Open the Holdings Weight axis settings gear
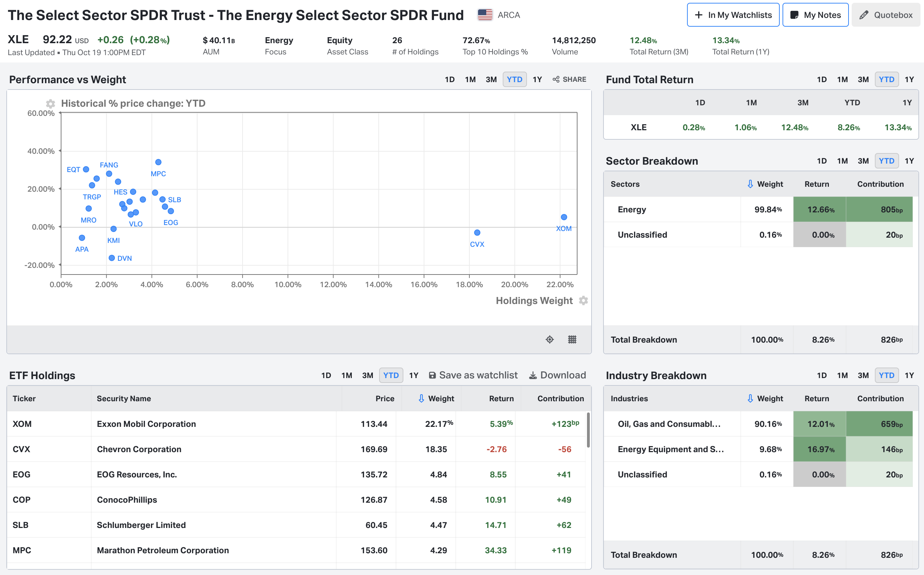 click(x=583, y=300)
